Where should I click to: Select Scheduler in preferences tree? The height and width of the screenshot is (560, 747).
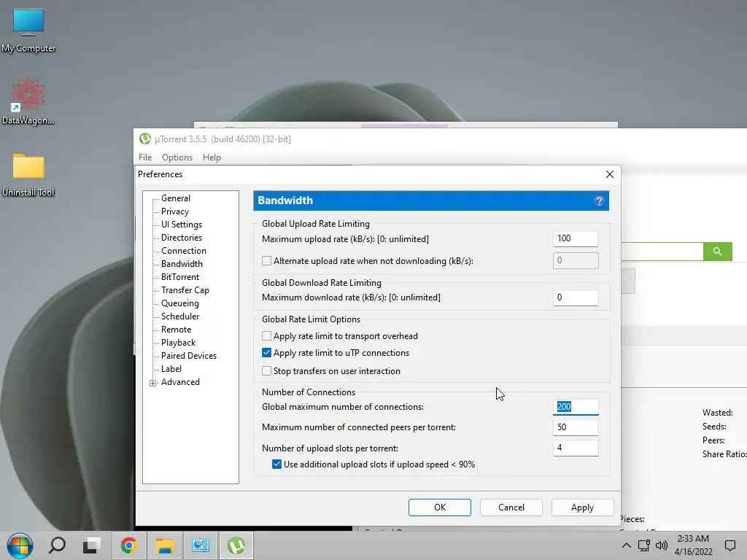tap(180, 316)
